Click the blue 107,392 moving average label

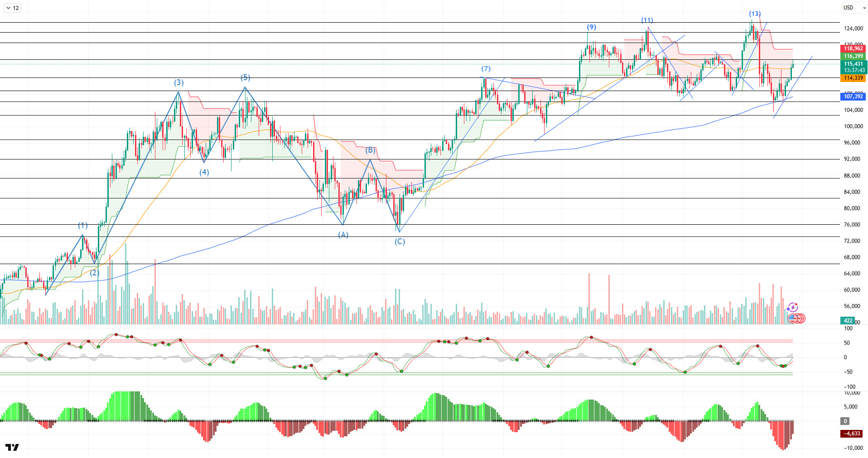(853, 96)
